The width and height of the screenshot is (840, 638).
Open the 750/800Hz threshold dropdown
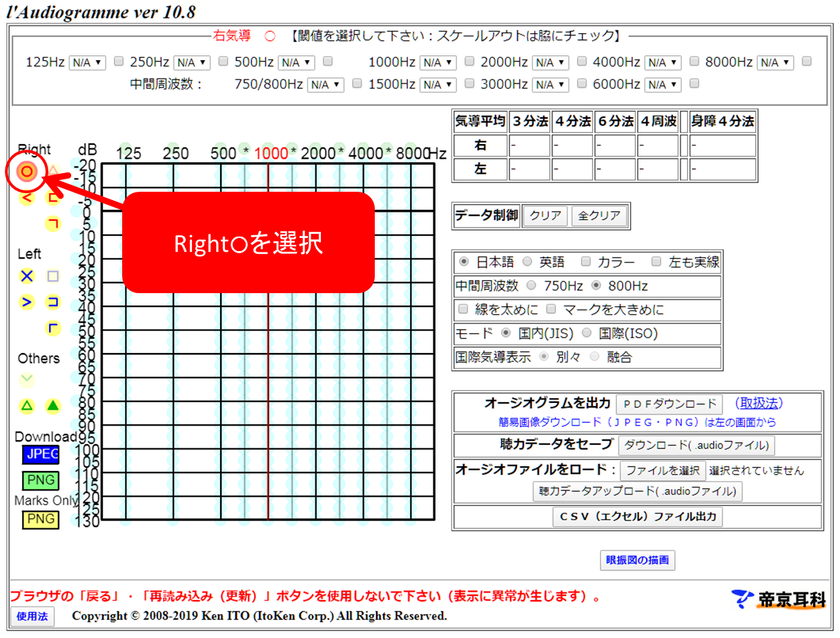326,84
